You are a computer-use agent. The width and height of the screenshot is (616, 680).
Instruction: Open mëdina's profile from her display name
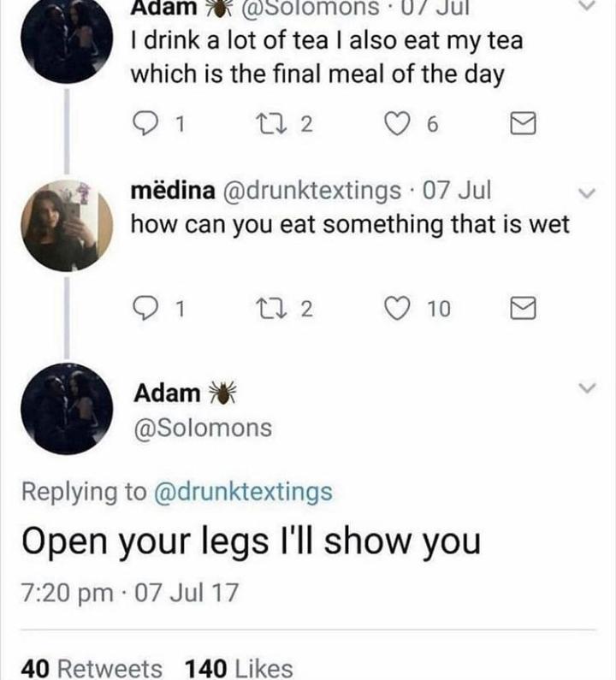click(172, 192)
